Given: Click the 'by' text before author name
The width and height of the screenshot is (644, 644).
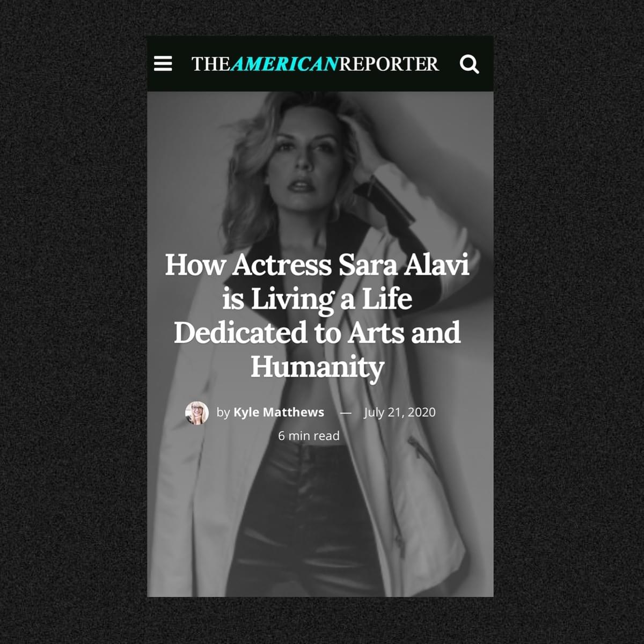Looking at the screenshot, I should [223, 413].
